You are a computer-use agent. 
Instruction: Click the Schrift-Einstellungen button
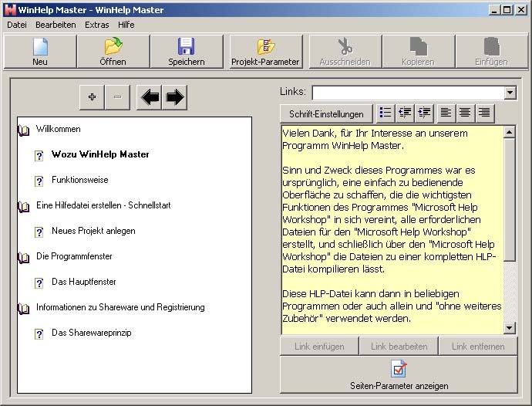click(x=326, y=113)
